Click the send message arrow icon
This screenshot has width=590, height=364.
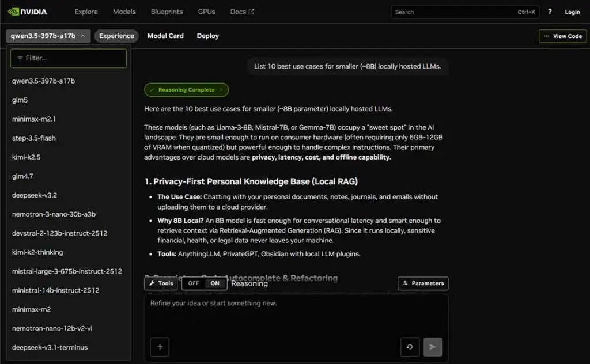click(433, 347)
